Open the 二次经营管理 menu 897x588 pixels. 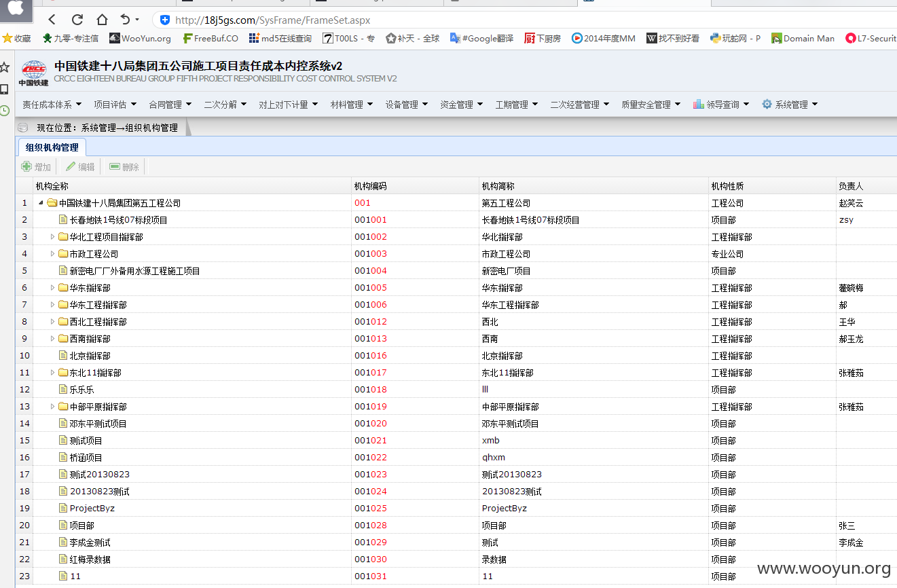pyautogui.click(x=580, y=105)
